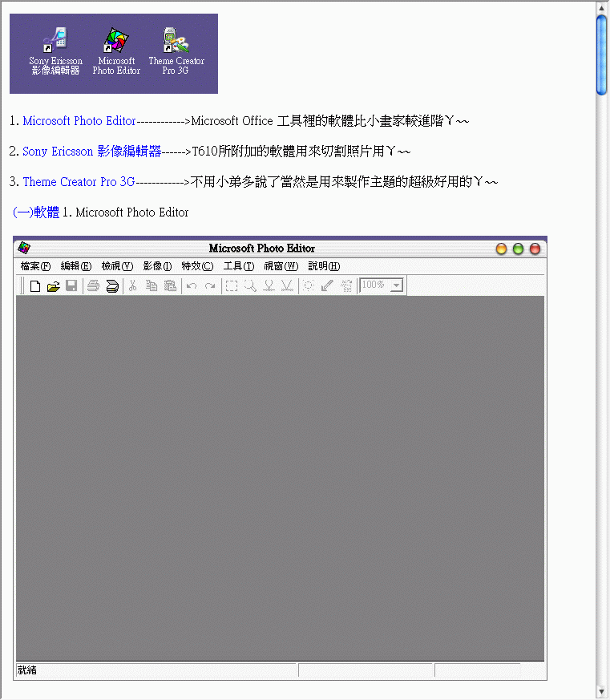Open the 視窗(W) menu
610x700 pixels.
[x=281, y=266]
